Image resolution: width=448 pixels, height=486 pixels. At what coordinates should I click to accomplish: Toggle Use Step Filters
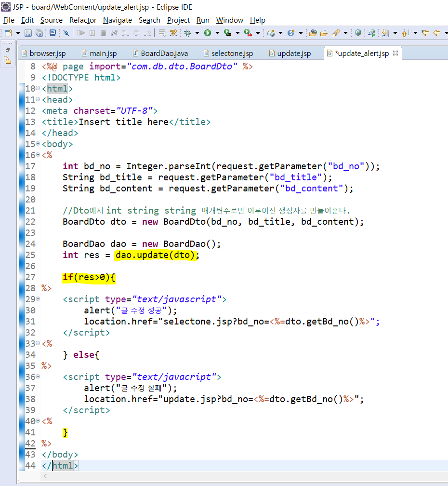(173, 33)
